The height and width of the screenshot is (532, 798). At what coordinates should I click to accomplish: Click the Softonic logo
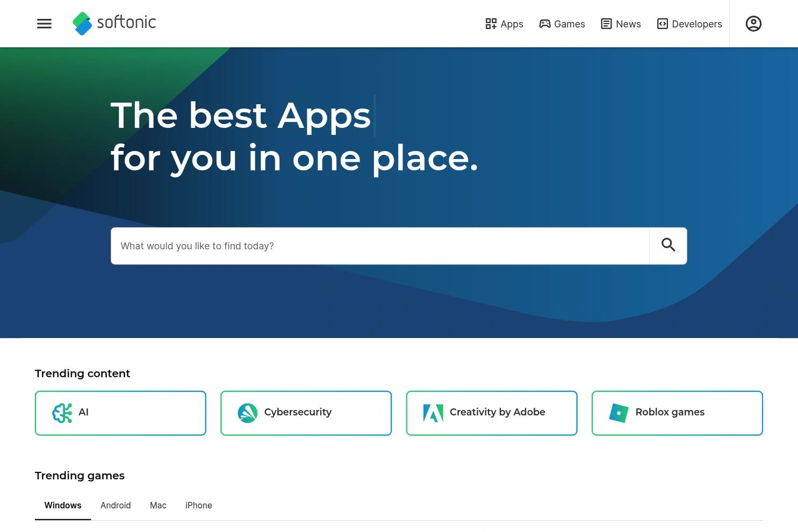click(114, 23)
